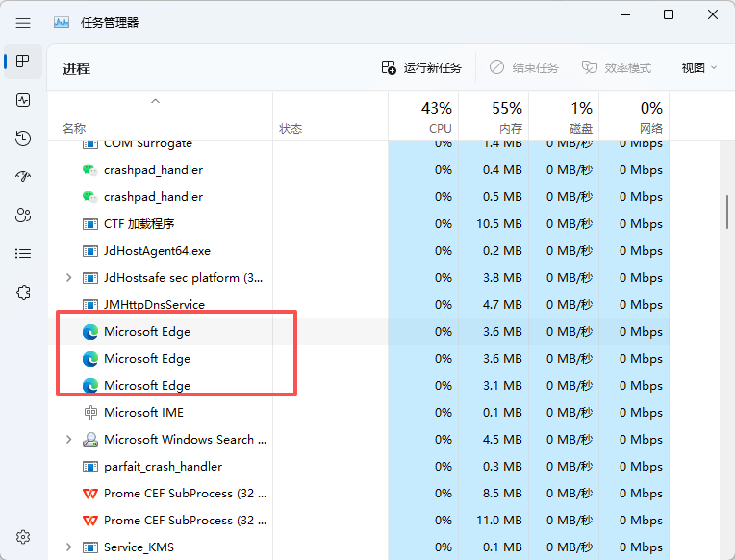The height and width of the screenshot is (560, 735).
Task: Click the third Microsoft Edge icon
Action: (90, 386)
